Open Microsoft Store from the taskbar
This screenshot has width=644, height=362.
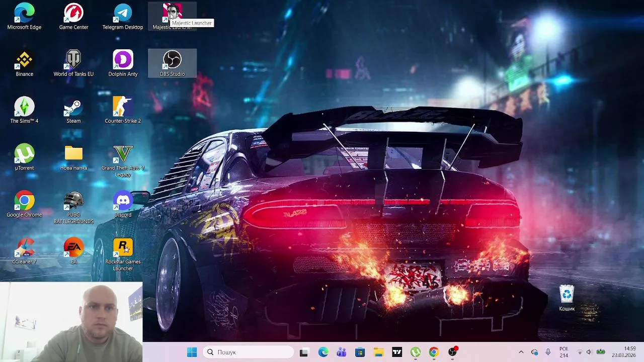click(x=360, y=352)
